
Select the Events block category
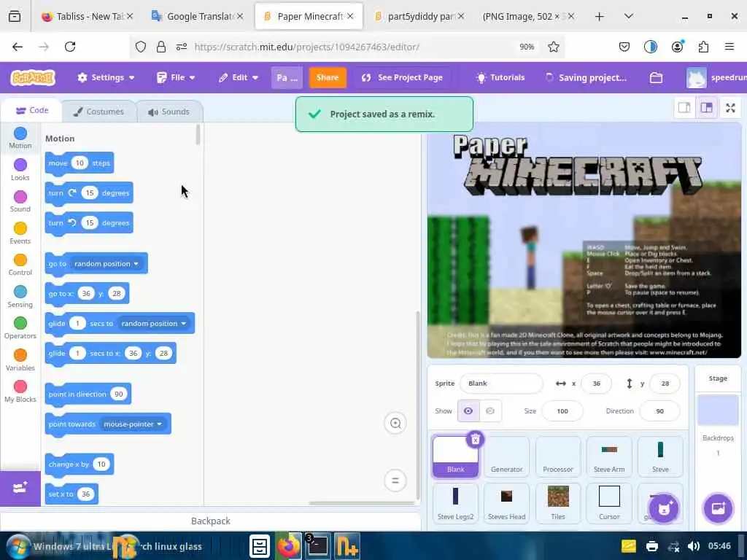20,233
